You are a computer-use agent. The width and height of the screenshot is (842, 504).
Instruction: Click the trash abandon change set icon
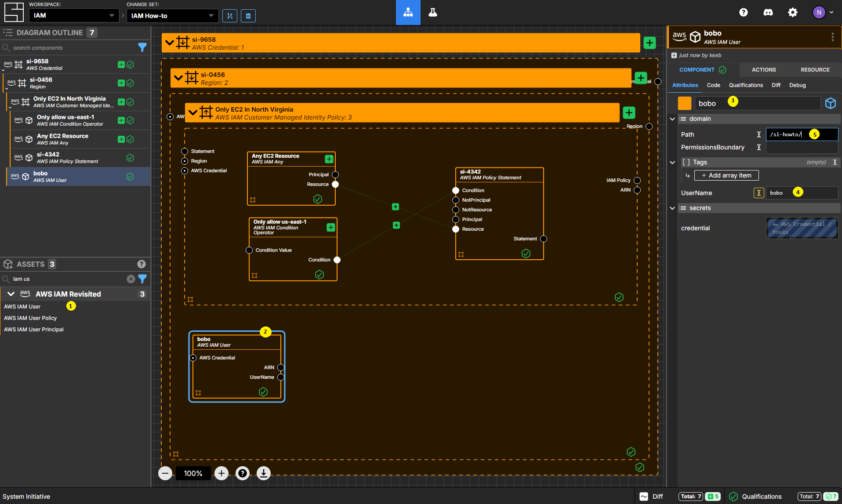tap(248, 16)
